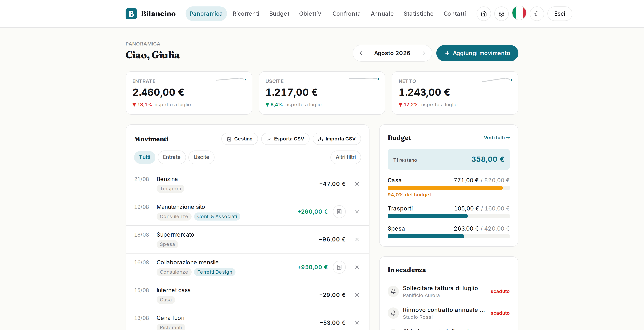Click the Netto sparkline chart
Viewport: 644px width, 330px height.
click(x=497, y=80)
